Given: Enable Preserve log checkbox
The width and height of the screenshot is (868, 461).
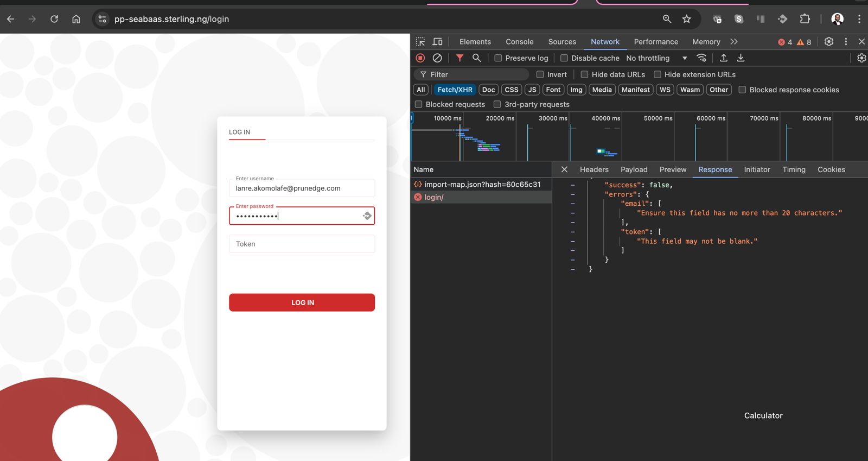Looking at the screenshot, I should (498, 58).
